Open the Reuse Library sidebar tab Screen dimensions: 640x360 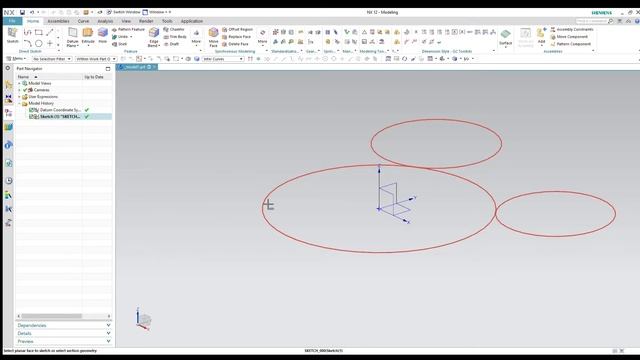click(9, 127)
